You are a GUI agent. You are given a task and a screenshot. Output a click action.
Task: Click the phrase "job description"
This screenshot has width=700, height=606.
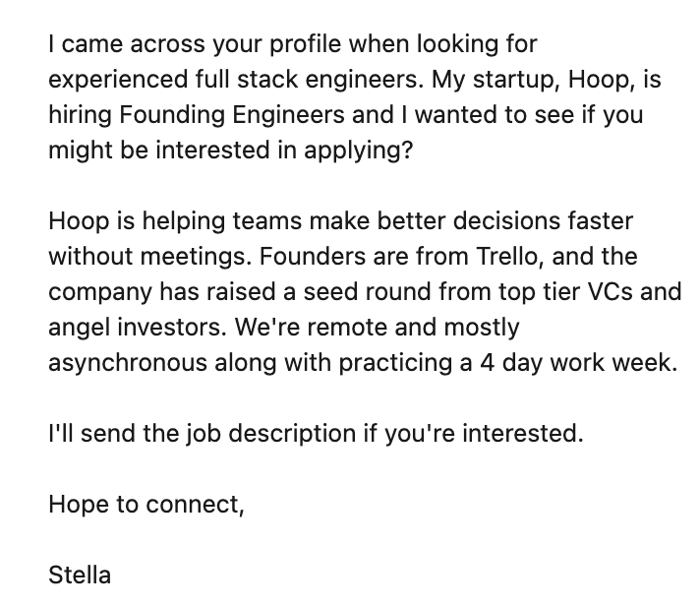pos(268,434)
